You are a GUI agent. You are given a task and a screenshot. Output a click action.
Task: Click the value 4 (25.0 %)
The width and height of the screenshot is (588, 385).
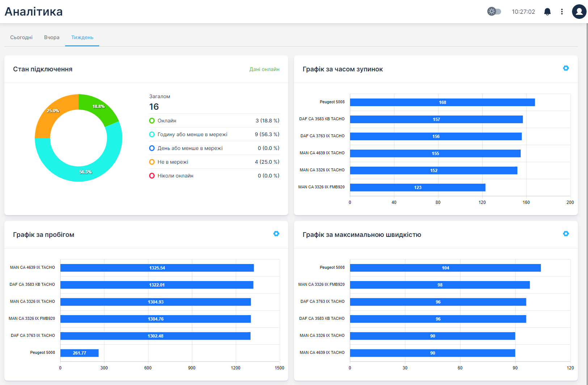point(267,162)
